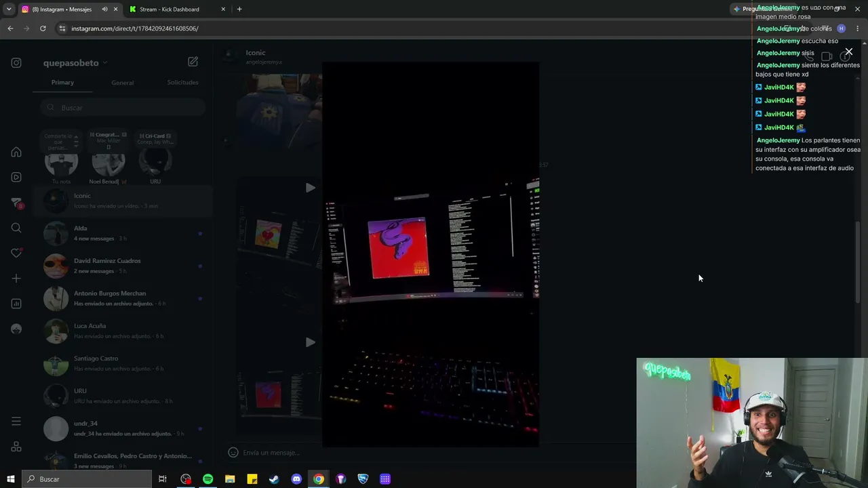
Task: Focus the Envía un mensaje input
Action: coord(271,453)
